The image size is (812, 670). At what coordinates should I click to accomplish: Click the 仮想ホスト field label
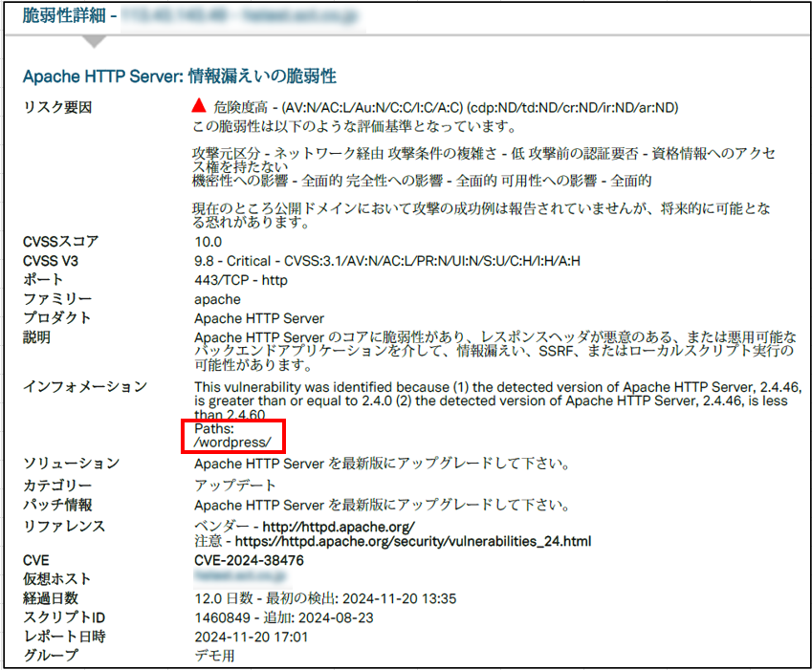pos(57,579)
